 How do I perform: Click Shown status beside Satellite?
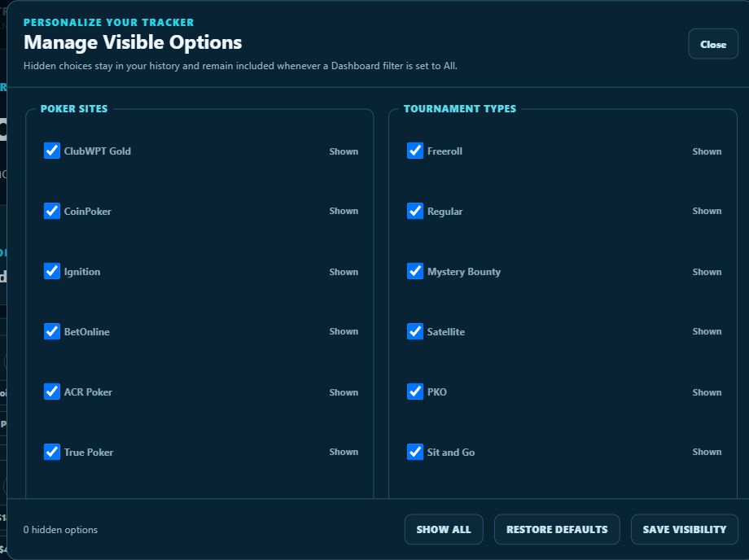point(707,330)
